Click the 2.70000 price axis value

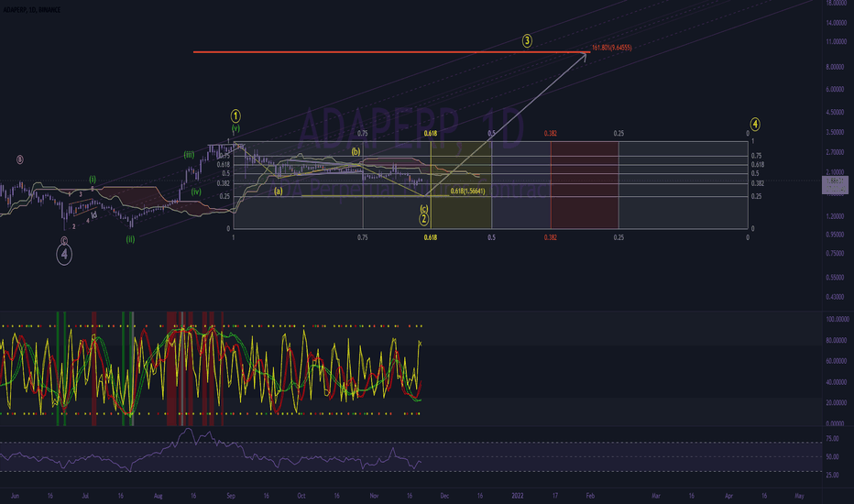point(836,152)
